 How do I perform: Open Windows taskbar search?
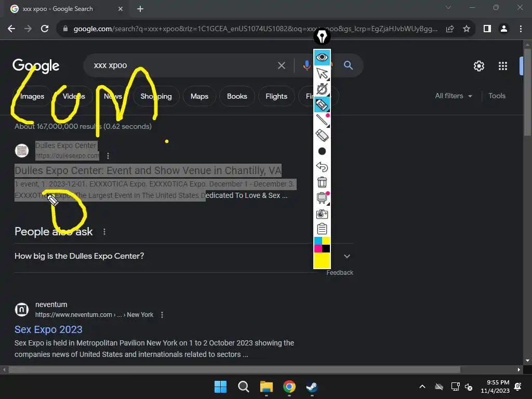243,387
